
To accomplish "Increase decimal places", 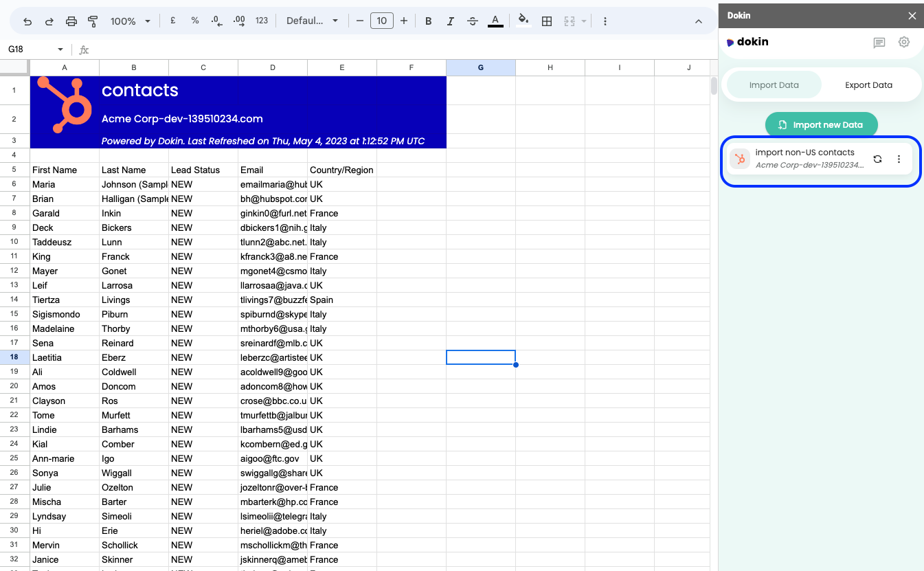I will [239, 21].
